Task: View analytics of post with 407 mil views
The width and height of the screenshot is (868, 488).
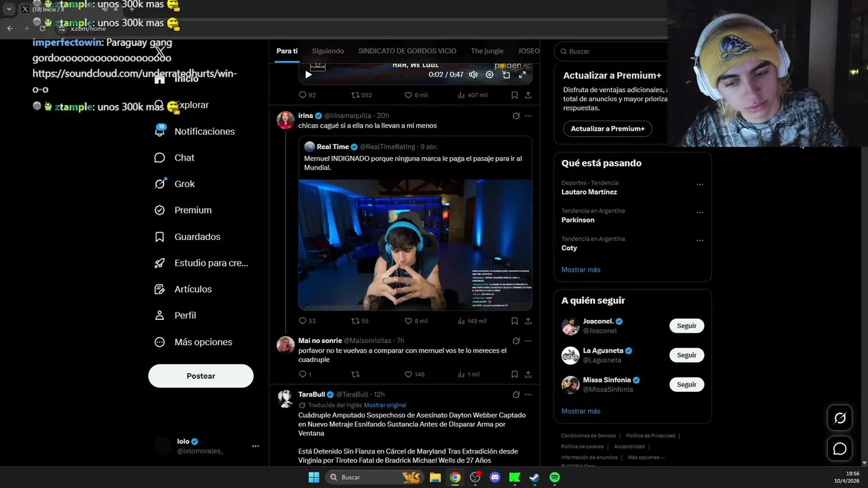Action: (x=473, y=95)
